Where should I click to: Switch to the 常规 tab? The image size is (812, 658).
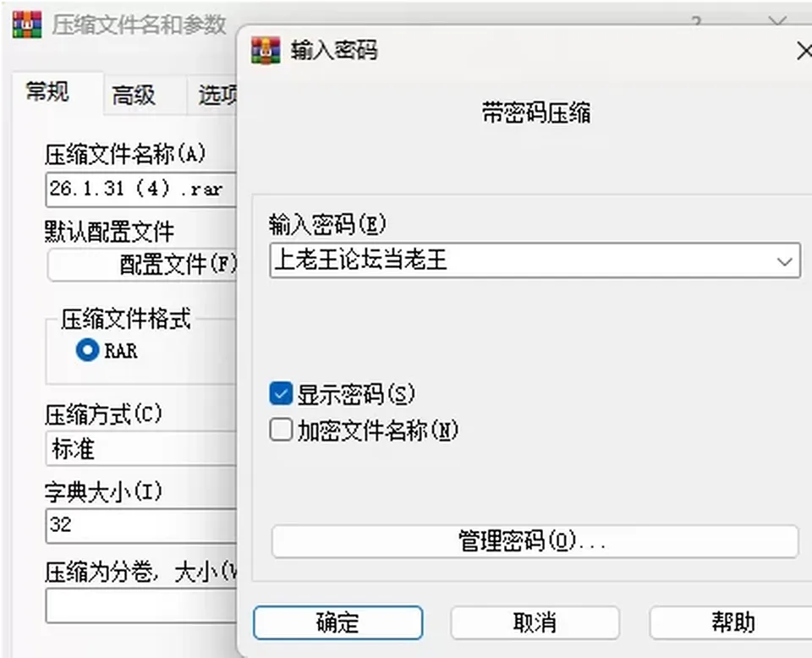click(47, 92)
